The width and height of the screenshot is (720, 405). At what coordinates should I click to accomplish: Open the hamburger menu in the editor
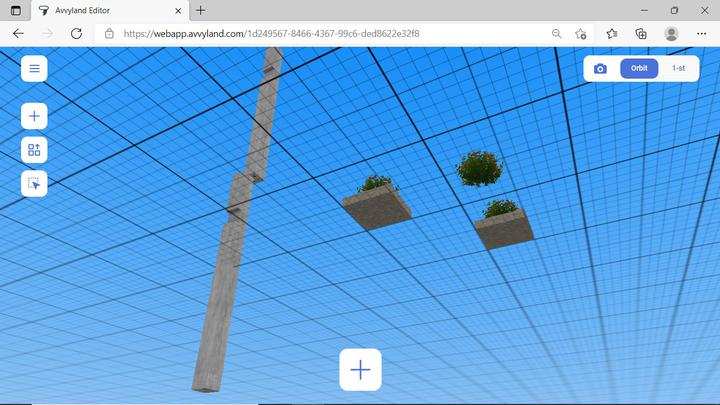click(x=34, y=69)
